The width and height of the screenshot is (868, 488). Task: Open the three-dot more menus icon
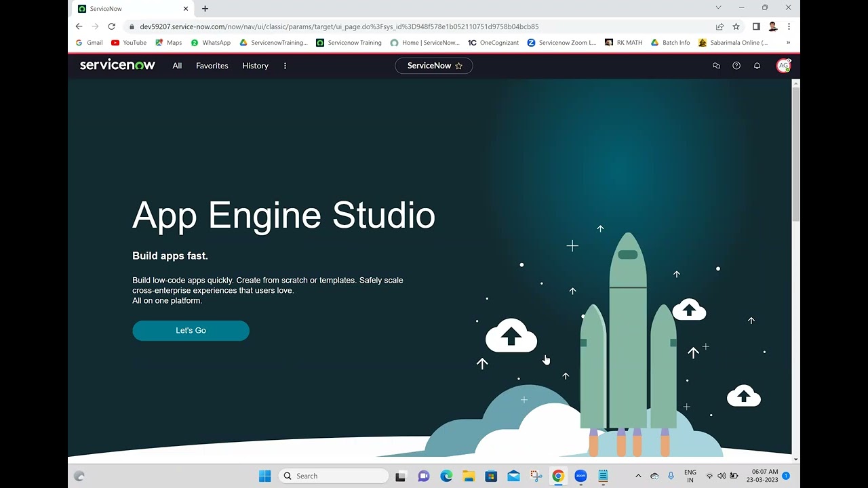(285, 66)
